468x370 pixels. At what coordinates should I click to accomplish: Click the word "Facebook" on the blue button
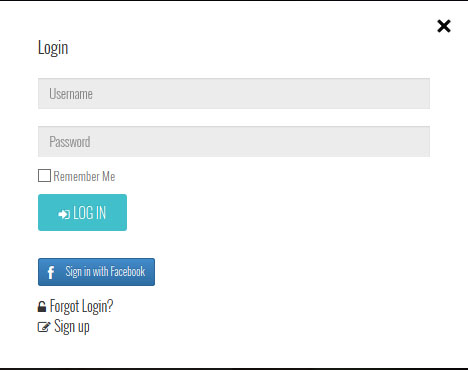click(128, 272)
